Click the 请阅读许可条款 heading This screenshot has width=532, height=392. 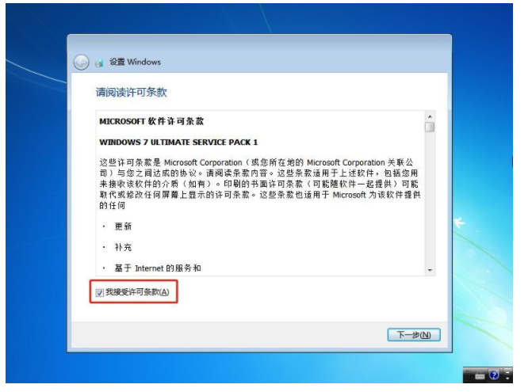coord(132,92)
